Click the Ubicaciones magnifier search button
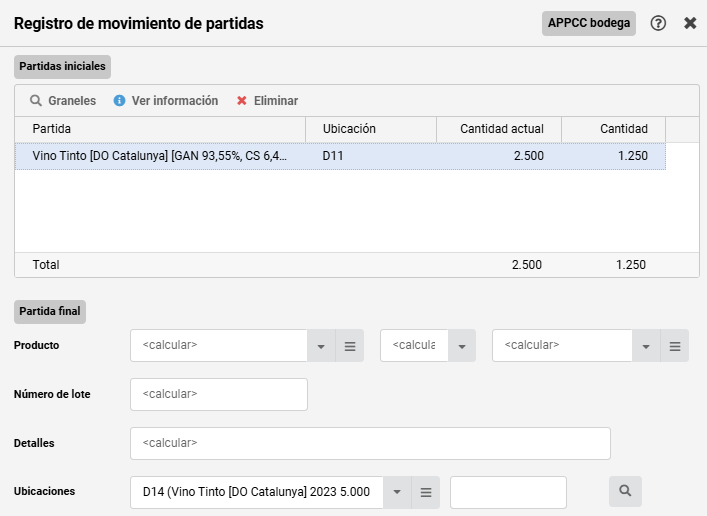Viewport: 707px width, 516px height. 625,491
